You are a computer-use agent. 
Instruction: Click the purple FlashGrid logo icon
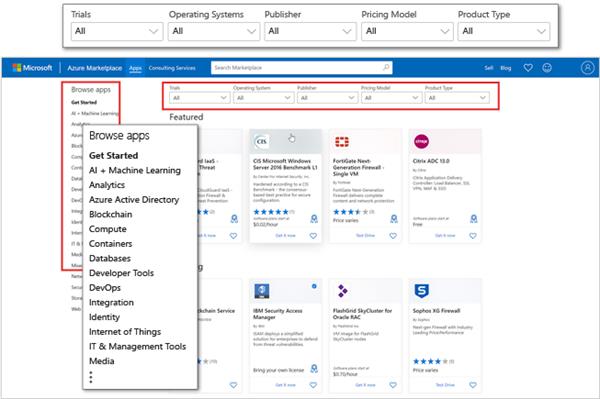pos(342,291)
